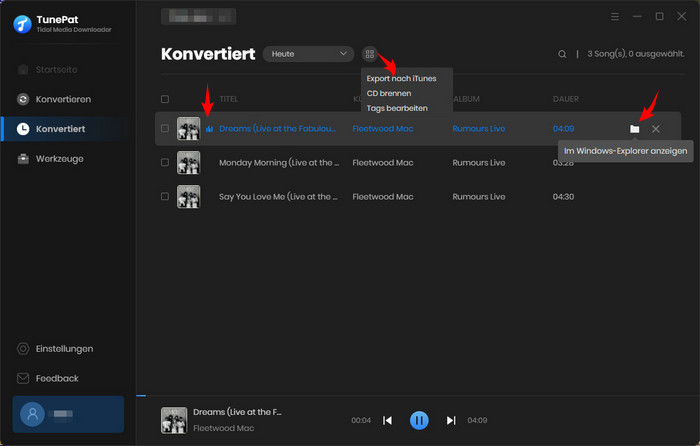Click the TunePat logo
This screenshot has height=446, width=700.
click(x=22, y=24)
